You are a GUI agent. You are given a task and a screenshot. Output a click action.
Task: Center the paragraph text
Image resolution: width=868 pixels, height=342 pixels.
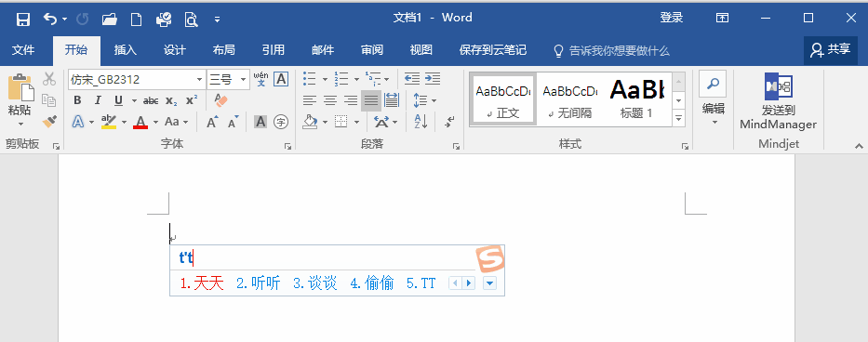[x=330, y=100]
